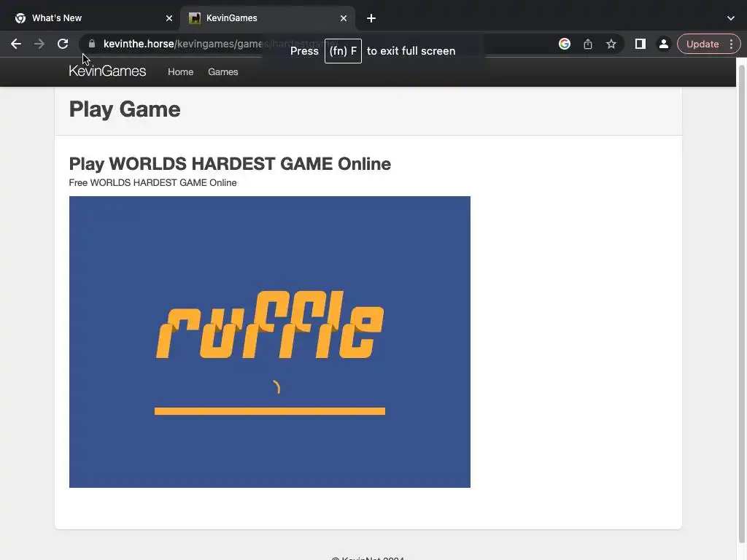
Task: Click the Update button in Chrome toolbar
Action: pos(703,44)
